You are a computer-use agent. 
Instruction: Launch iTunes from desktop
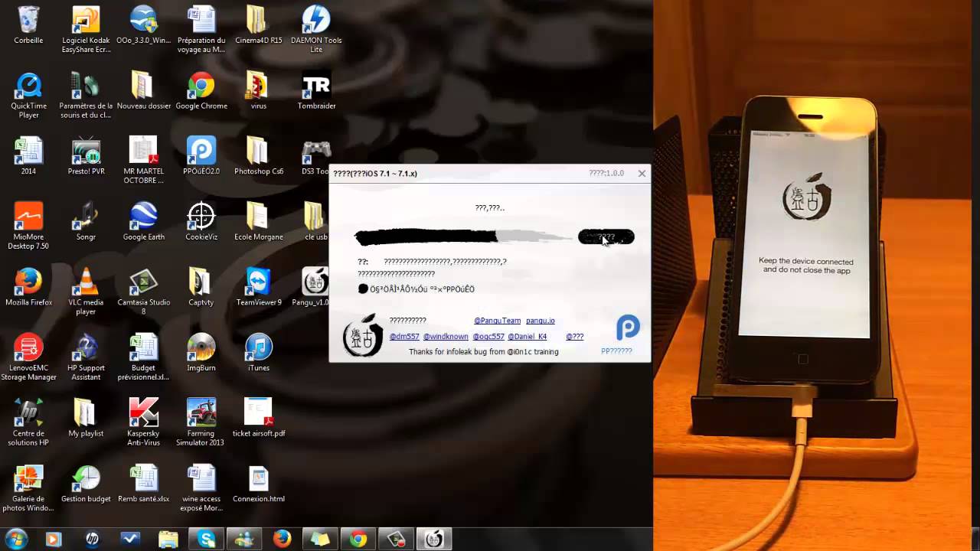(259, 353)
